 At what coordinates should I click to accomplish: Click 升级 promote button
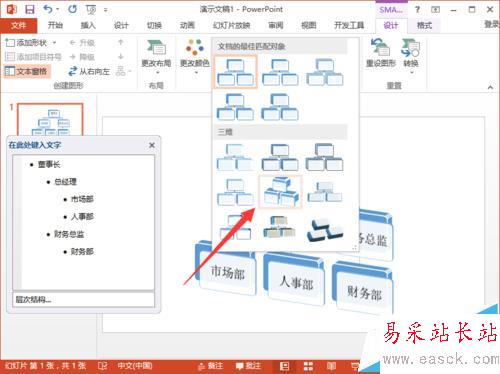(82, 43)
